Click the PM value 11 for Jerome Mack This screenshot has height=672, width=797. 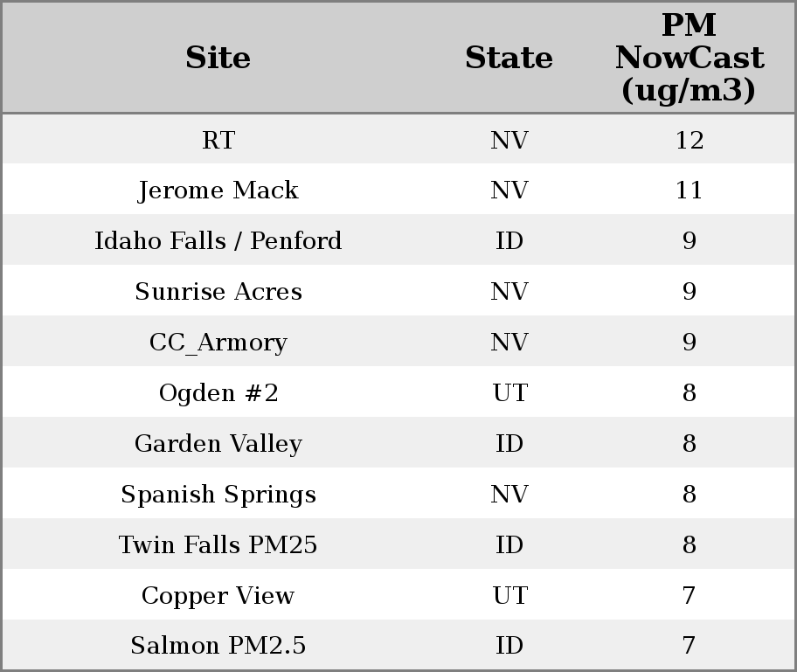point(689,191)
